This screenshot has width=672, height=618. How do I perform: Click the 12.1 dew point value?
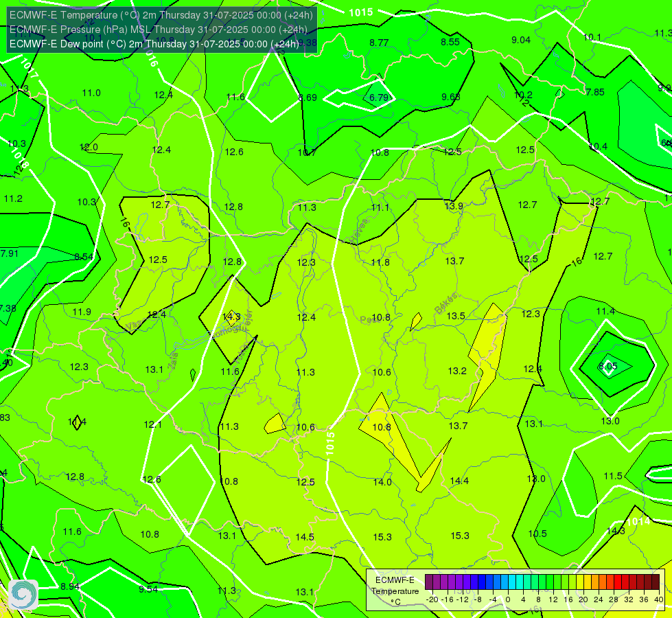(152, 424)
